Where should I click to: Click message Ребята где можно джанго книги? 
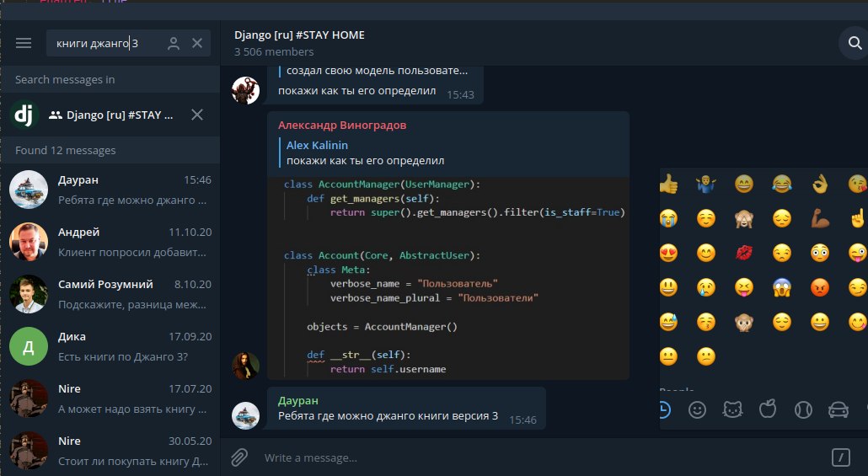pos(388,415)
